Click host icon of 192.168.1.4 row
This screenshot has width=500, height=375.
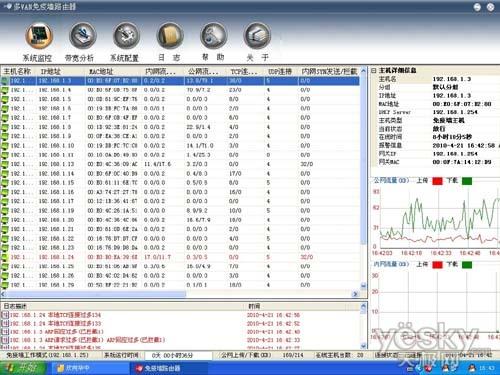(5, 90)
